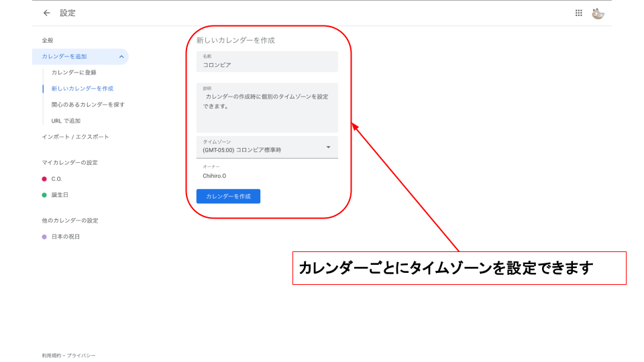Open インポート / エクスポート settings
644x362 pixels.
[x=75, y=137]
